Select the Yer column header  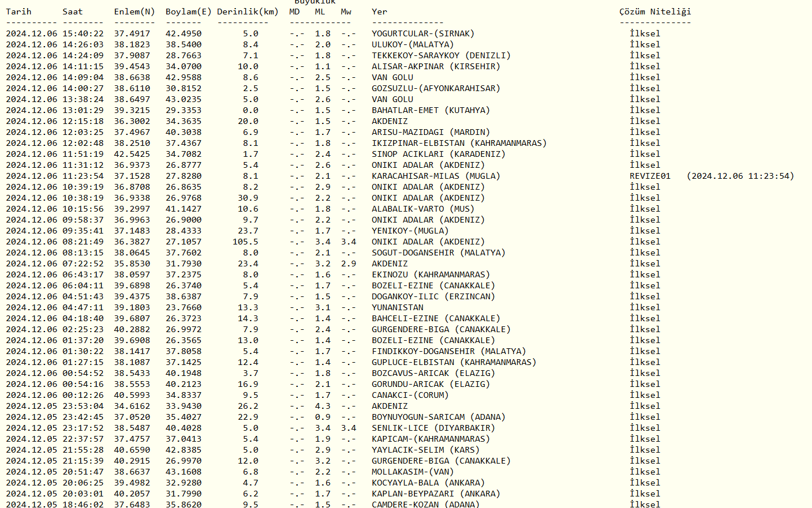pyautogui.click(x=379, y=12)
